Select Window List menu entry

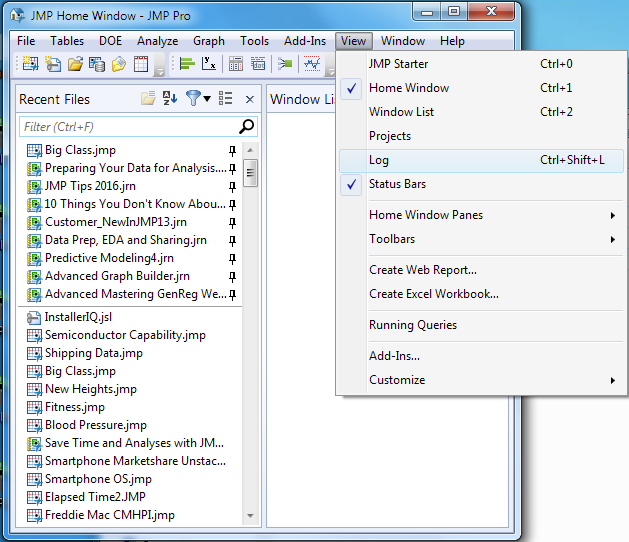point(481,112)
